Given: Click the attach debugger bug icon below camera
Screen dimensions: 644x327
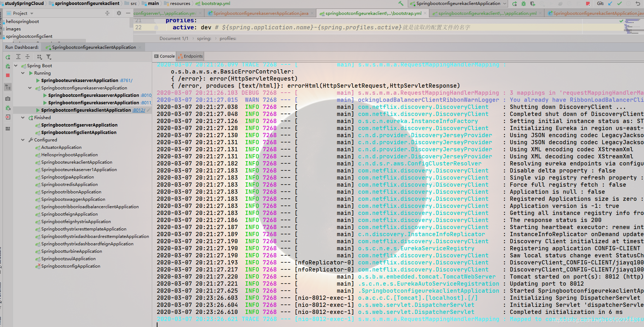Looking at the screenshot, I should click(8, 108).
